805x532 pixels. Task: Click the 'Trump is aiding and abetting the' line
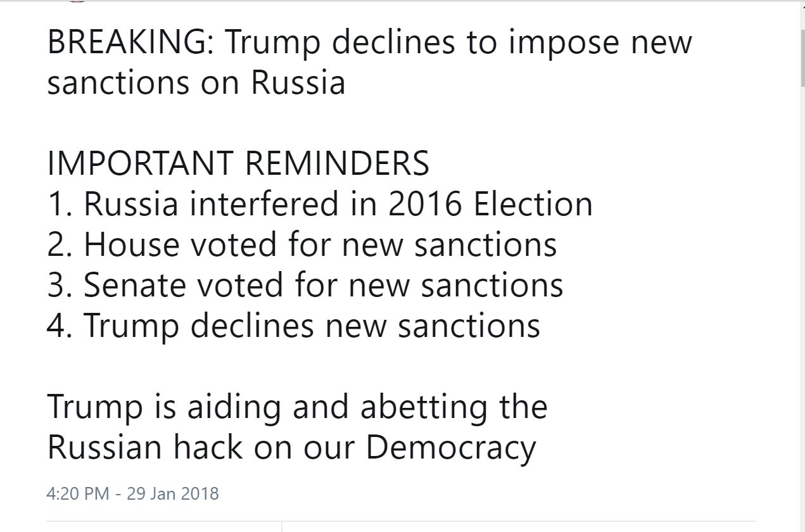tap(297, 408)
